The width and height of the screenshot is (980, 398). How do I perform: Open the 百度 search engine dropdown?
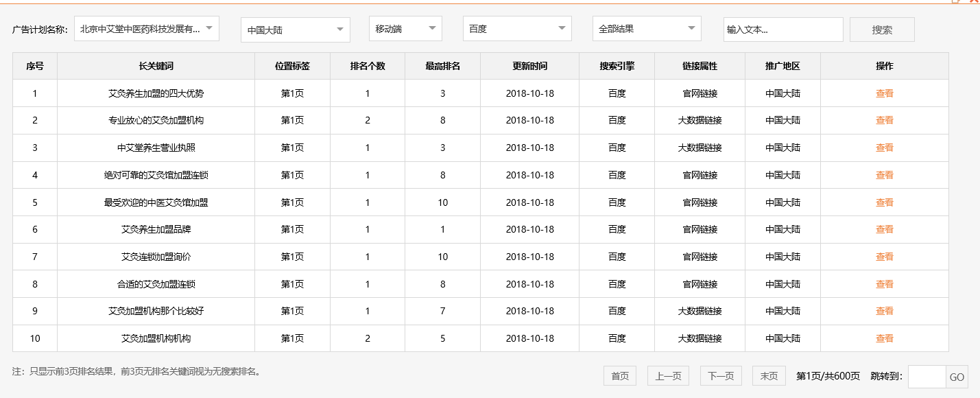(x=517, y=29)
